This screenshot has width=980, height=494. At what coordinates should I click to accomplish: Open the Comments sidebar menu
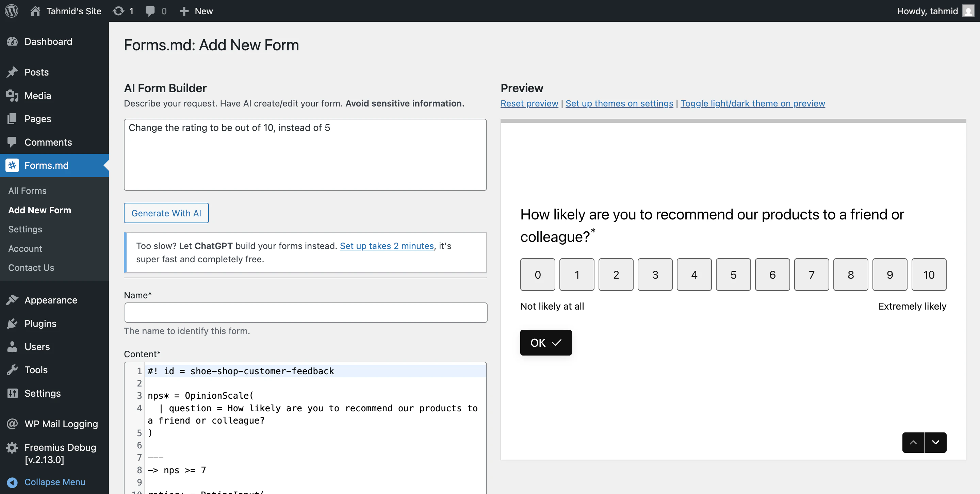point(54,142)
